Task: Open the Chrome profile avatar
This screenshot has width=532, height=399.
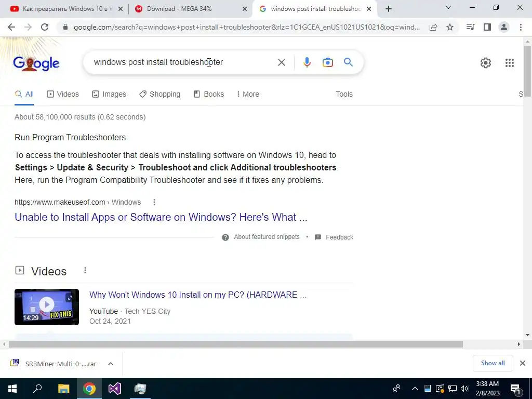Action: (x=504, y=27)
